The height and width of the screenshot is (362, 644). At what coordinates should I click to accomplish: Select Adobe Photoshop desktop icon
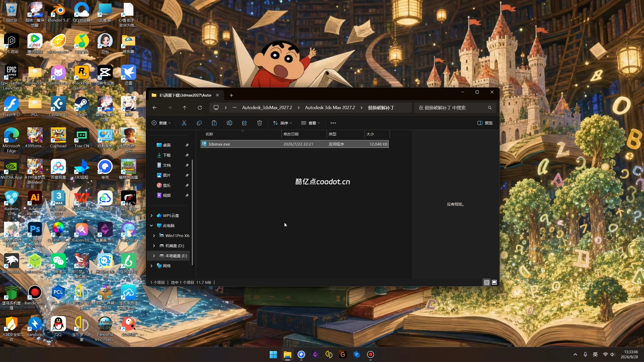pyautogui.click(x=35, y=235)
